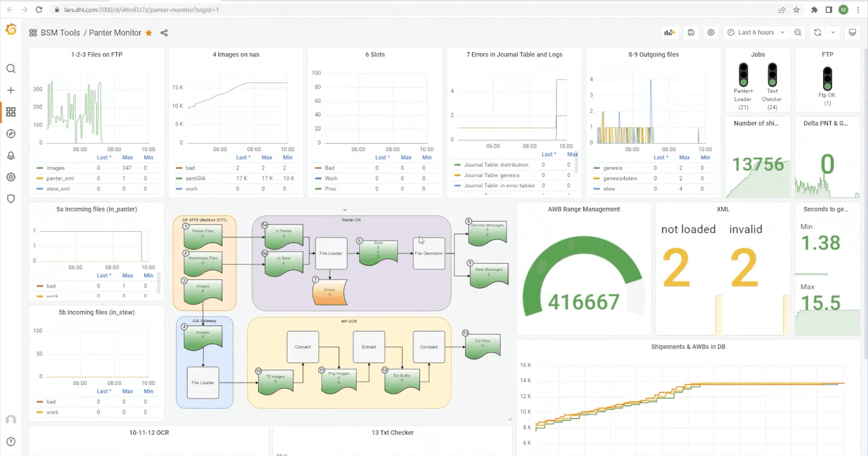Toggle the work series in 5b Incoming files legend
Image resolution: width=868 pixels, height=456 pixels.
pos(53,412)
